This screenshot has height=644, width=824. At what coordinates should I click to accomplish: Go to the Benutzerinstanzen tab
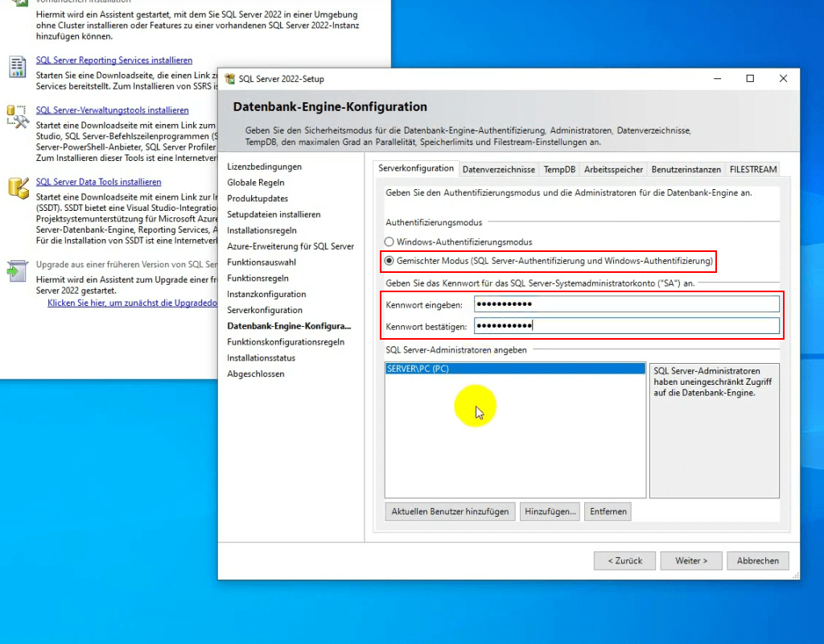686,169
